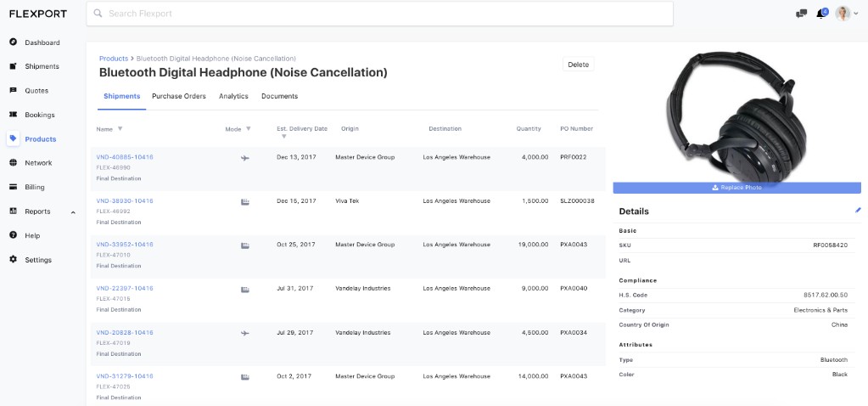Viewport: 868px width, 406px height.
Task: Click the Search Flexport field
Action: coord(379,14)
